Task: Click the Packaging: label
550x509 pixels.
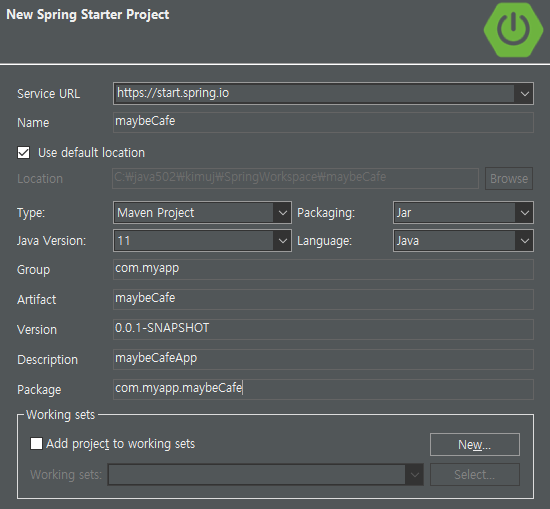Action: pyautogui.click(x=326, y=213)
